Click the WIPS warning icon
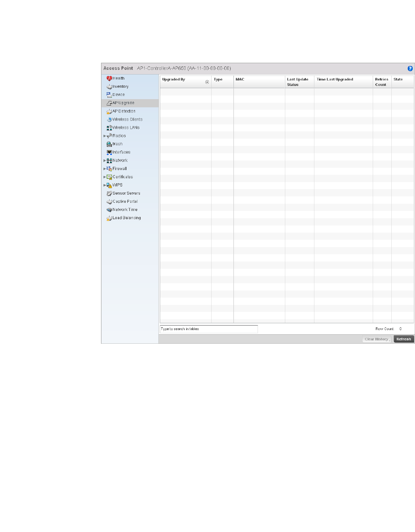Screen dimensions: 415x532 tap(109, 185)
